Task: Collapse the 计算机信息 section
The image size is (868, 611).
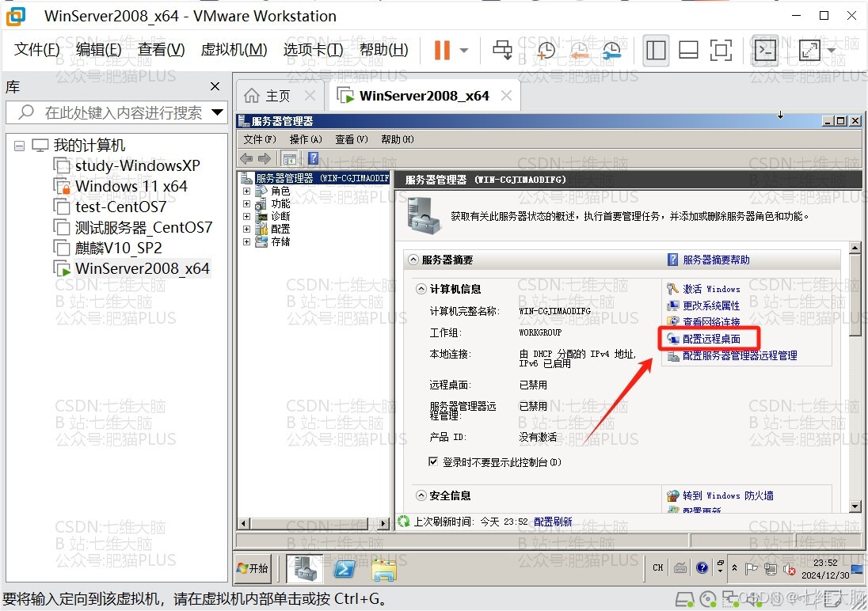Action: point(421,289)
